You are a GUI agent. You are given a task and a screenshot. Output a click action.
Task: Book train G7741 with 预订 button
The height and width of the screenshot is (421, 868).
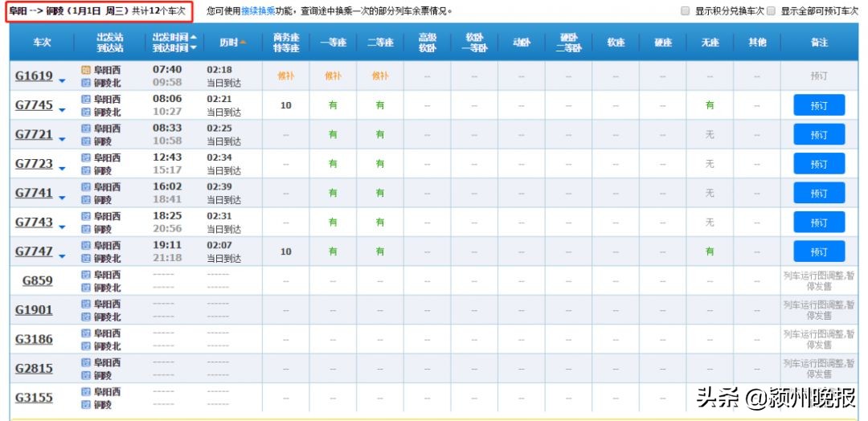(x=819, y=193)
